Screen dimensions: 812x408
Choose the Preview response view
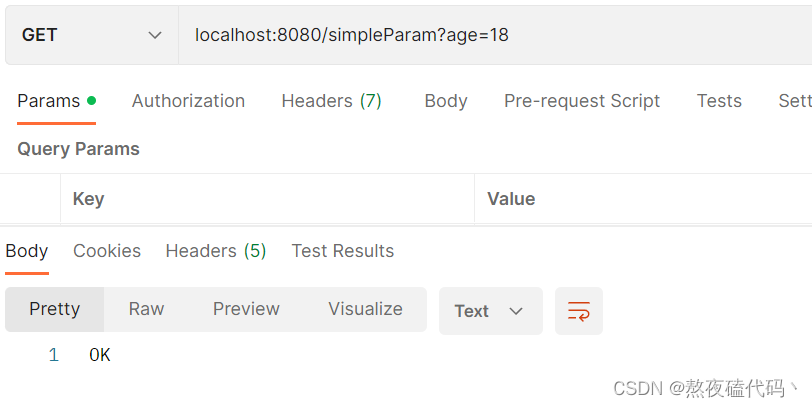[246, 310]
